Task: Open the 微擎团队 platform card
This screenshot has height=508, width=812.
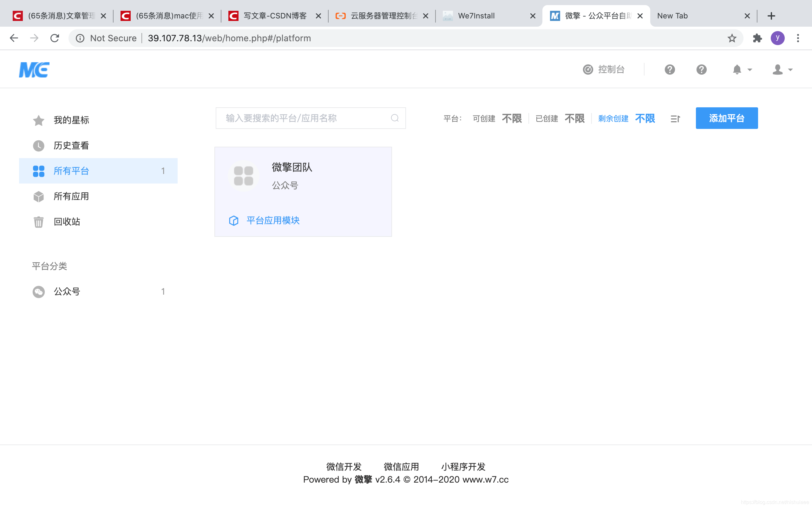Action: pyautogui.click(x=303, y=191)
